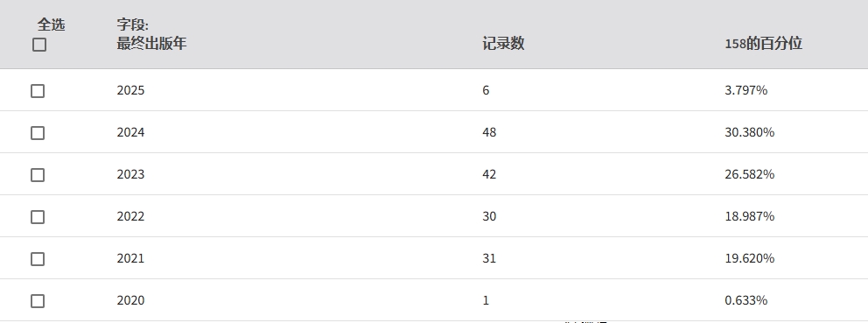This screenshot has height=323, width=868.
Task: Tick the checkbox for year 2025
Action: click(x=38, y=91)
